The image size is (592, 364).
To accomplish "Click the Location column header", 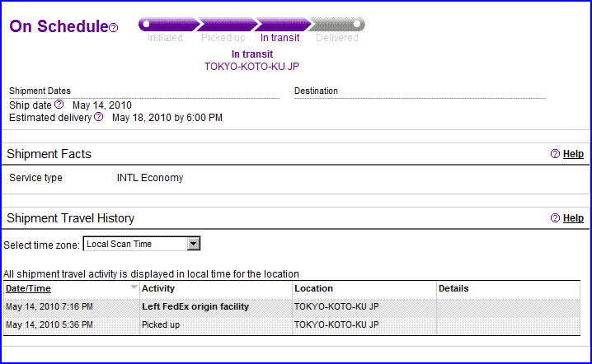I will tap(313, 288).
